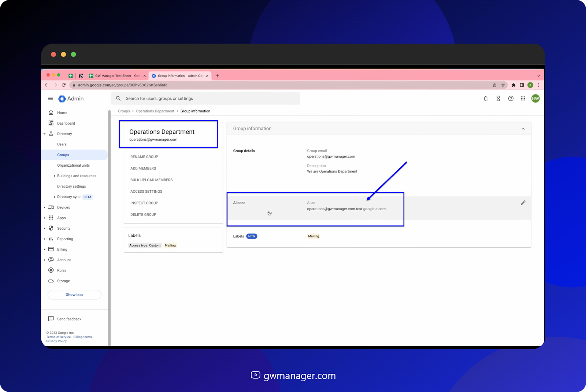Open Users under Directory

click(x=62, y=144)
